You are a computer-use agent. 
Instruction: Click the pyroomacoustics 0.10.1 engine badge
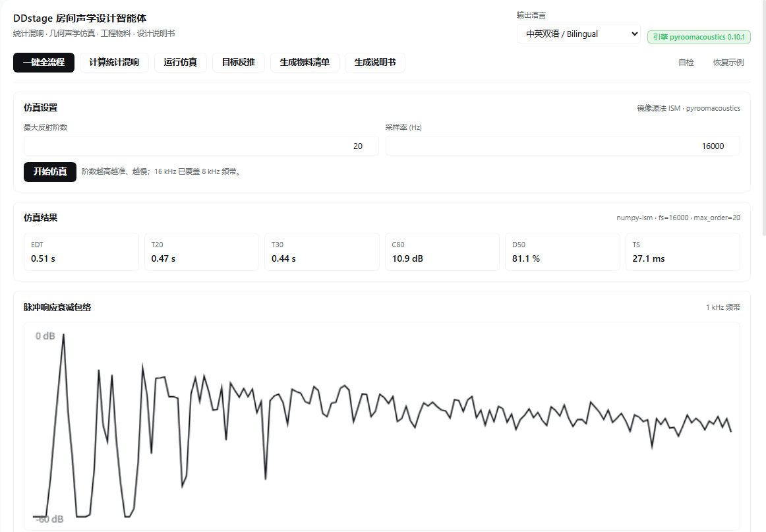click(x=699, y=37)
